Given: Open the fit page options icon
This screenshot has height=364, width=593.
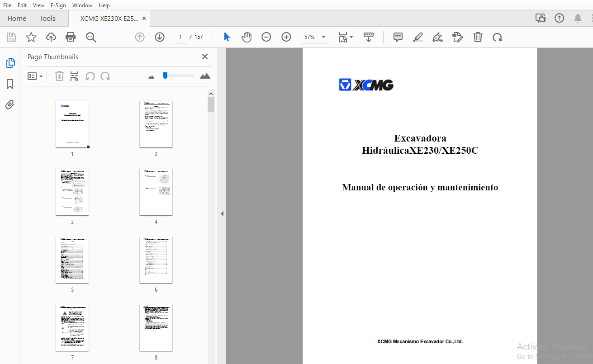Looking at the screenshot, I should [346, 37].
